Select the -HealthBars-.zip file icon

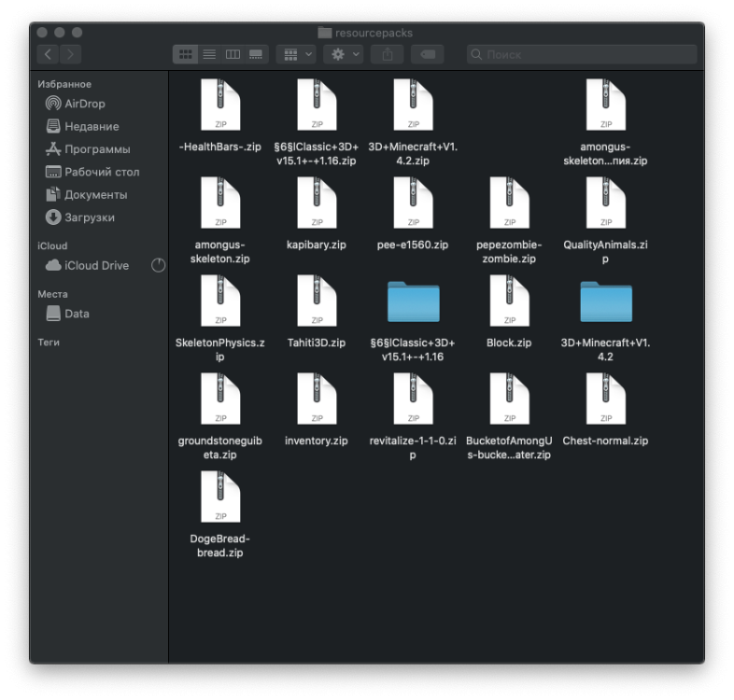point(220,105)
